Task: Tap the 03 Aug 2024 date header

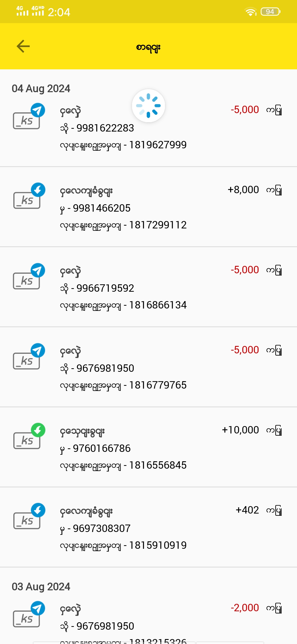Action: pyautogui.click(x=41, y=587)
